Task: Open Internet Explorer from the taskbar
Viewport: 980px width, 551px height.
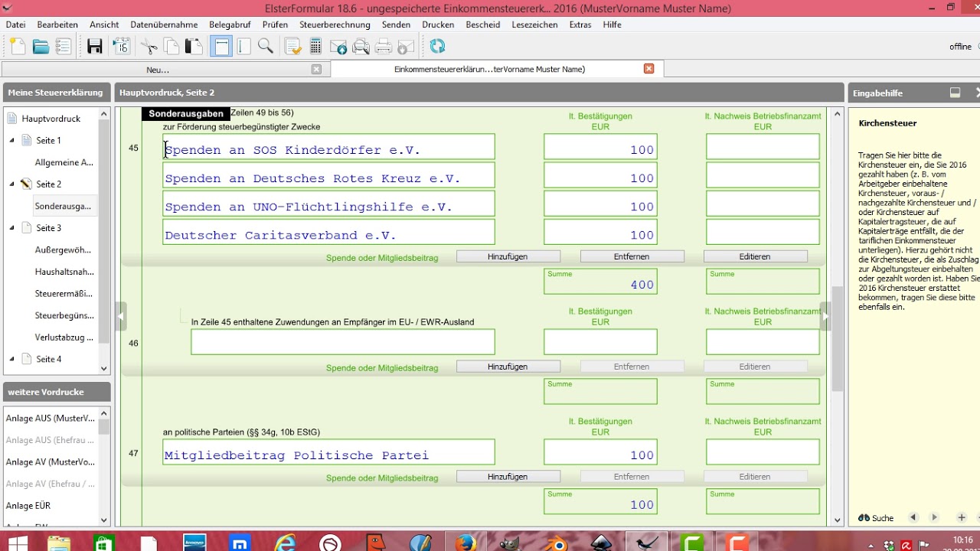Action: [284, 543]
